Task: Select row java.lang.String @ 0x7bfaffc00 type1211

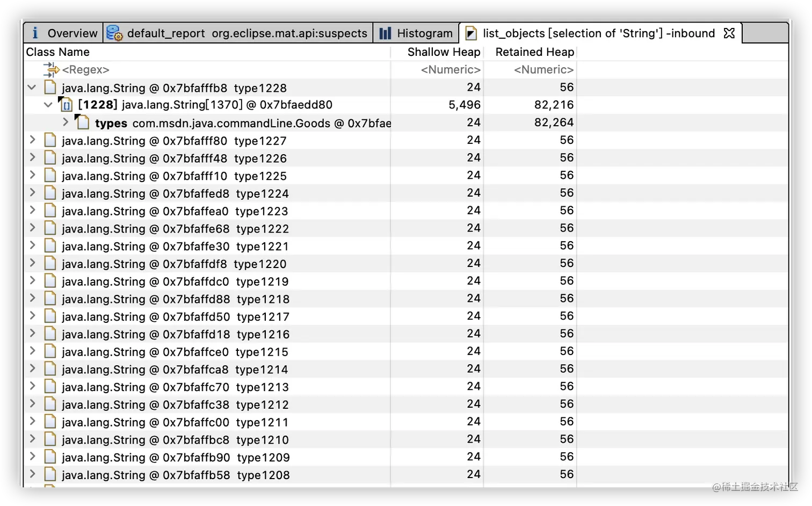Action: click(406, 422)
